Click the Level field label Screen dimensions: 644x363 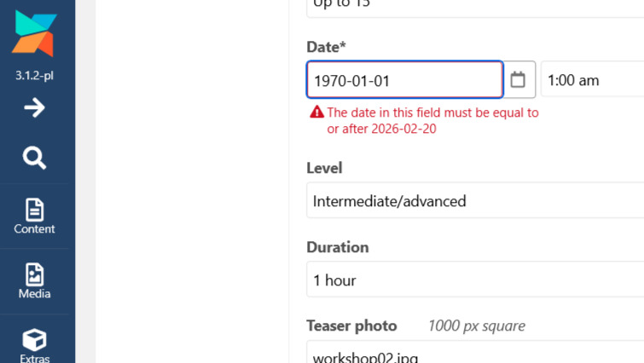324,168
